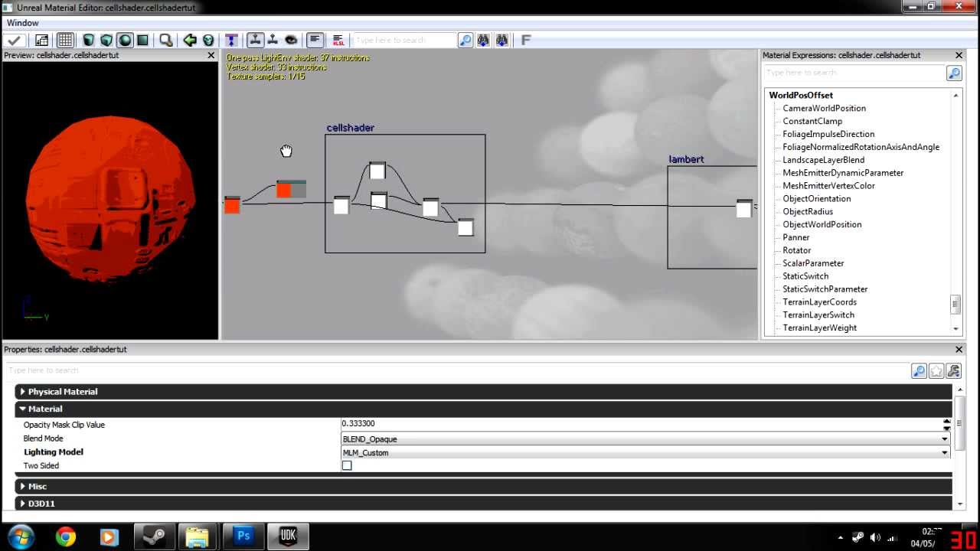Apply material changes with checkmark icon

[15, 40]
